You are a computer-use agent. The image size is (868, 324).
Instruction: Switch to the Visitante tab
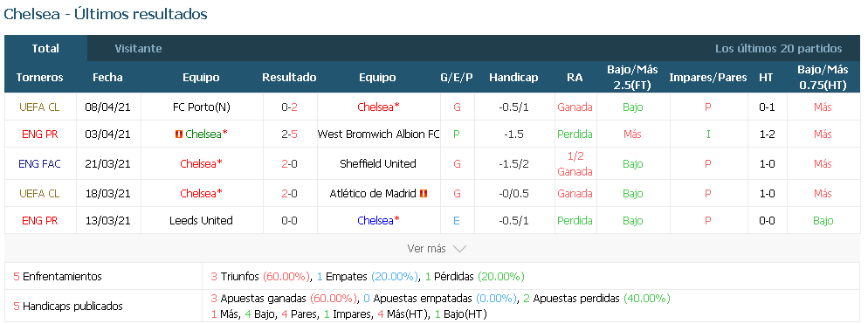tap(138, 48)
